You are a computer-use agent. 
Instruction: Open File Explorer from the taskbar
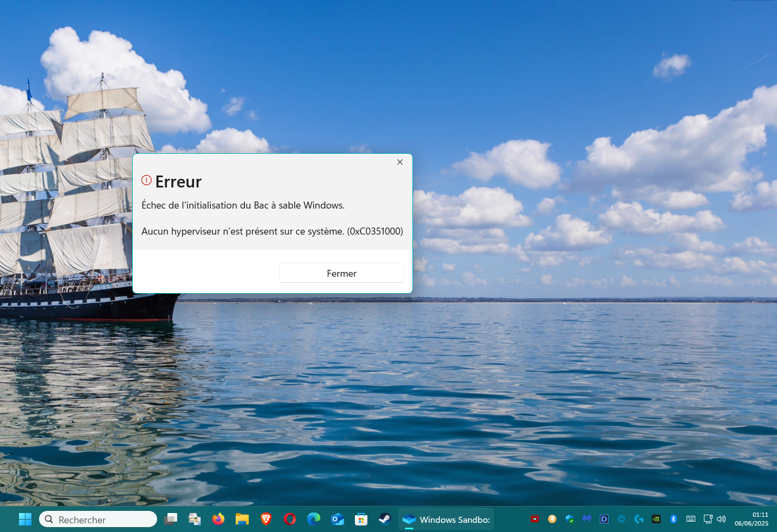coord(242,519)
